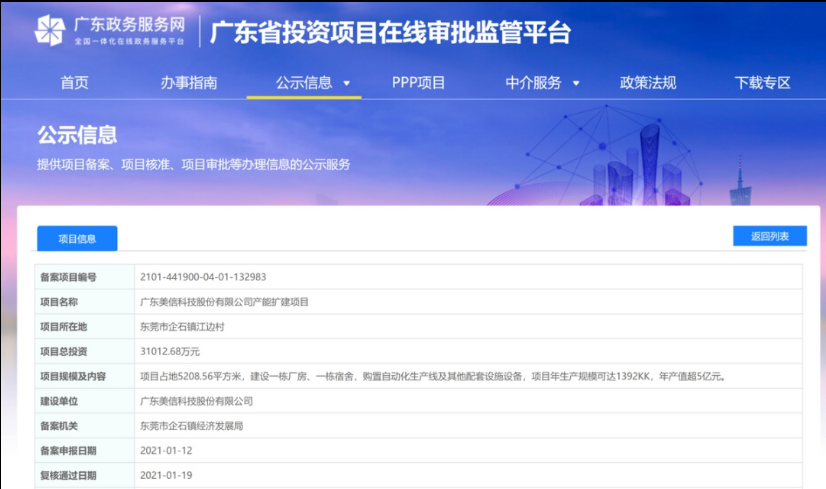Screen dimensions: 826x489
Task: Open the 办事指南 menu item
Action: pyautogui.click(x=189, y=83)
